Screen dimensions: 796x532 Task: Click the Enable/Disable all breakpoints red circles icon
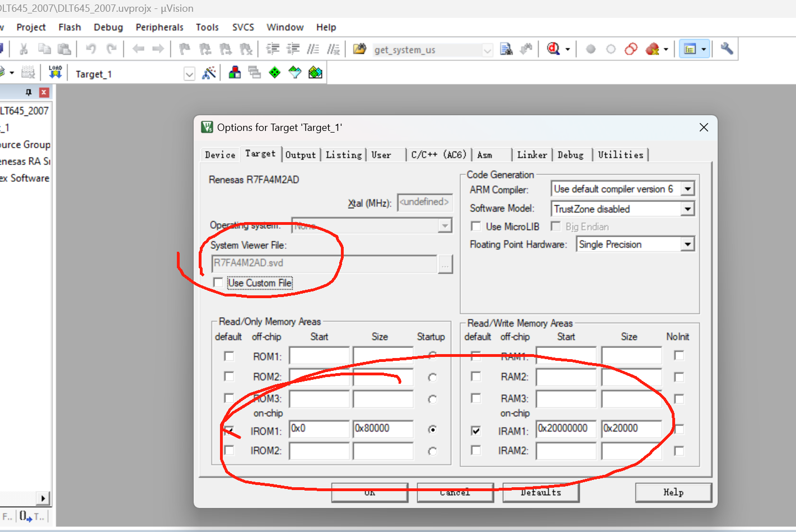tap(631, 49)
